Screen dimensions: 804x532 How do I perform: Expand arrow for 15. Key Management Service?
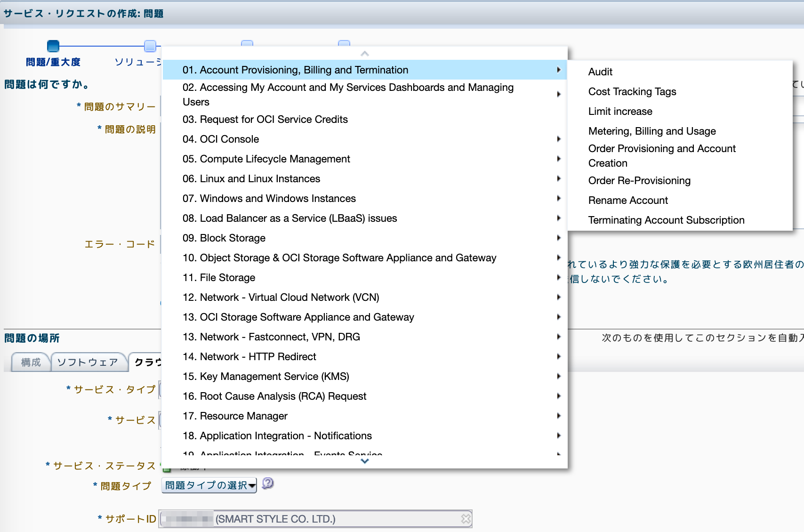coord(559,376)
